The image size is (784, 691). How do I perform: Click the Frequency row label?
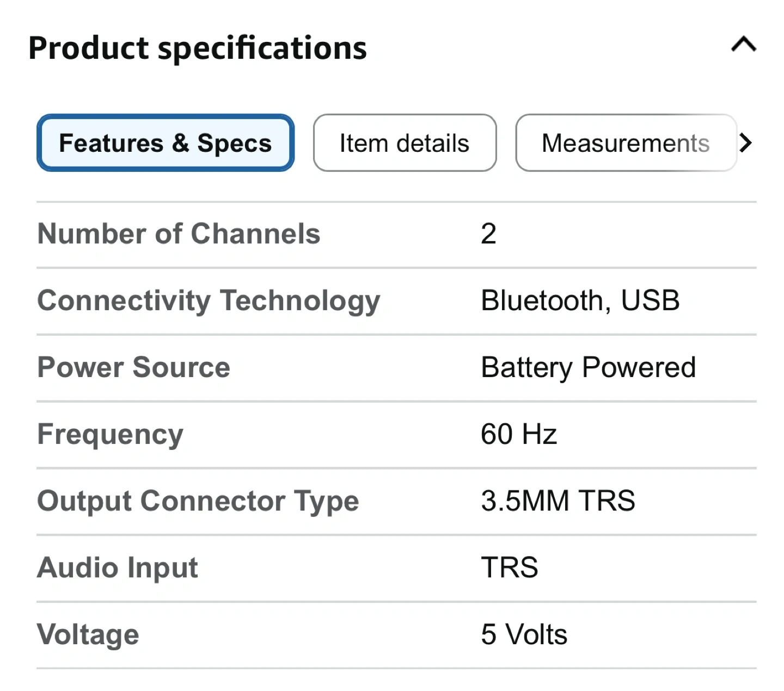point(111,434)
